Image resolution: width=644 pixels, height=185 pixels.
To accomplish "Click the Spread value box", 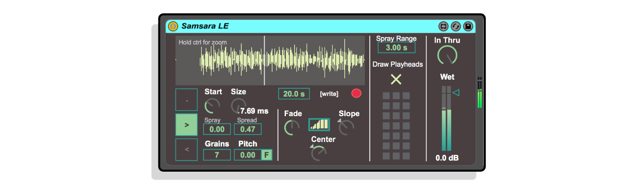I will click(248, 129).
